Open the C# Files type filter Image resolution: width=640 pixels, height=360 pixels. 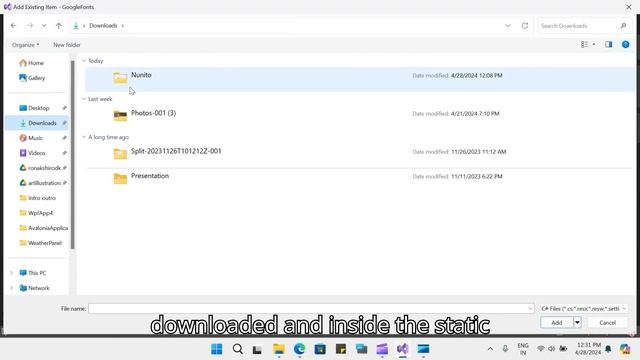tap(583, 309)
